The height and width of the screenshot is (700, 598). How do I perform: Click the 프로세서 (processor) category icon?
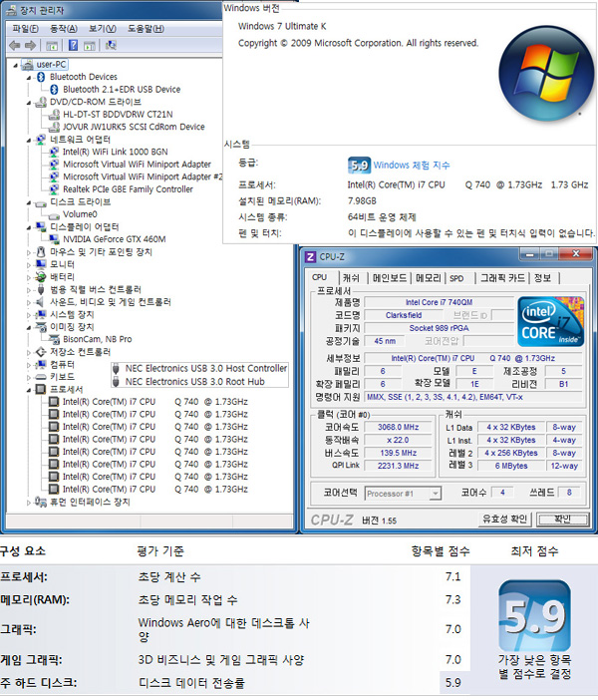(41, 389)
